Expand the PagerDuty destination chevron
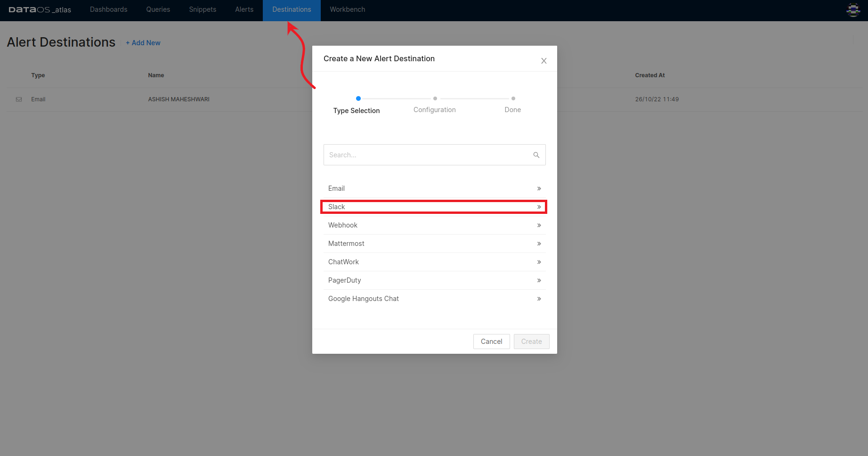Screen dimensions: 868x456 pyautogui.click(x=539, y=280)
